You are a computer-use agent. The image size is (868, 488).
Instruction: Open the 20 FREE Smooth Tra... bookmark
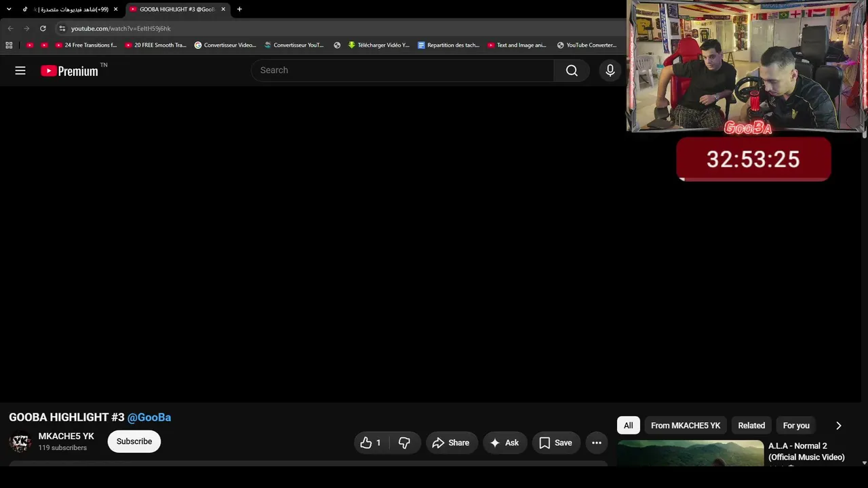(x=156, y=45)
